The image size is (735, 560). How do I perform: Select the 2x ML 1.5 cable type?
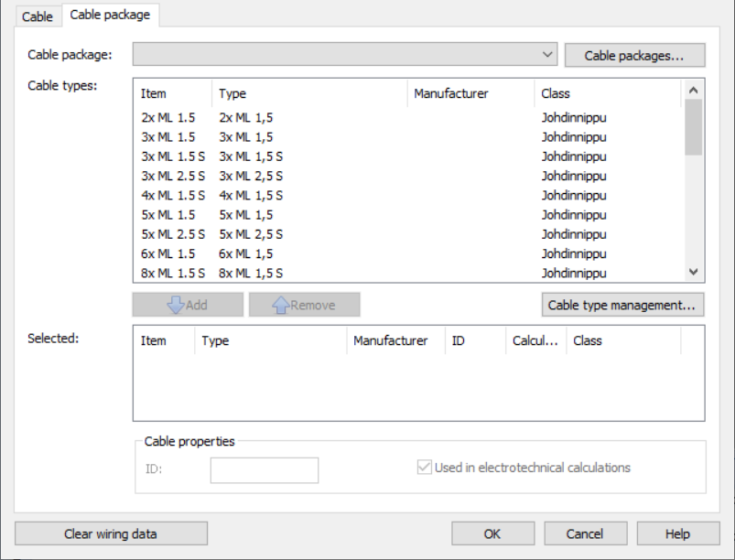168,118
